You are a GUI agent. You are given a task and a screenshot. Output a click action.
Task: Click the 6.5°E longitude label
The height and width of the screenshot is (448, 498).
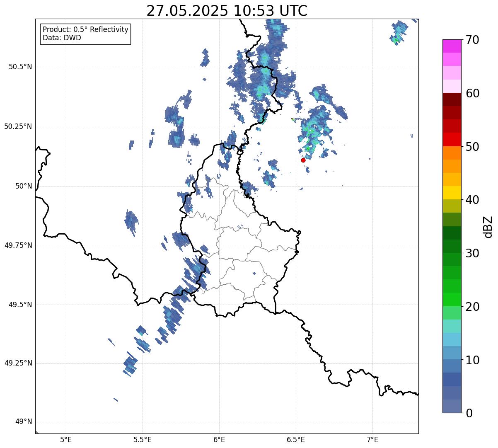pos(296,439)
